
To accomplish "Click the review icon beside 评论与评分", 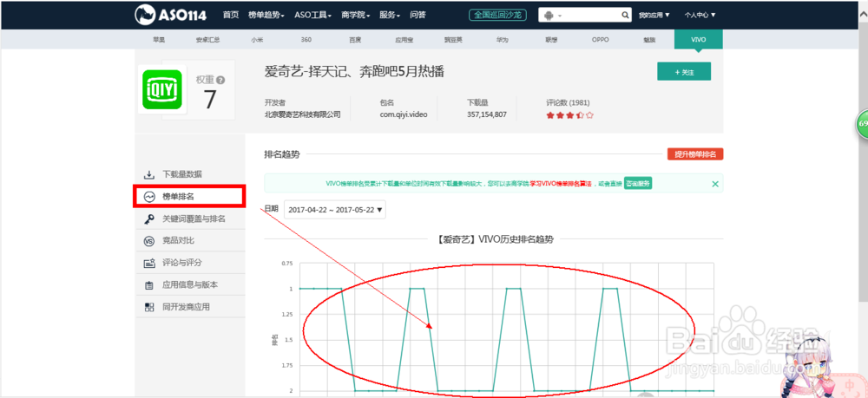I will pyautogui.click(x=149, y=264).
